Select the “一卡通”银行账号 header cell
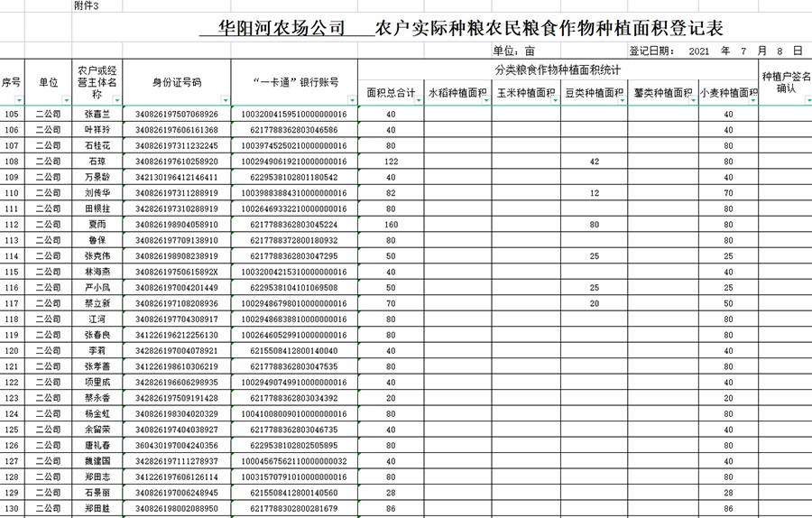 [x=295, y=82]
